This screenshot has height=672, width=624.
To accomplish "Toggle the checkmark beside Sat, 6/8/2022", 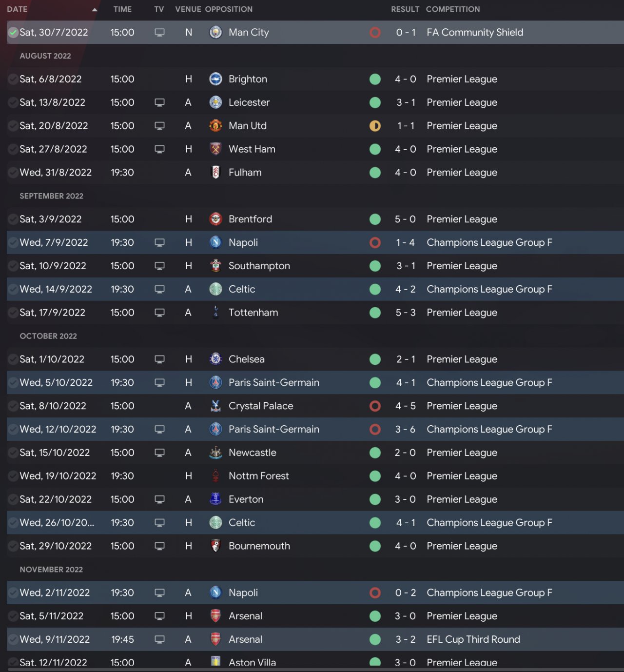I will [x=13, y=79].
